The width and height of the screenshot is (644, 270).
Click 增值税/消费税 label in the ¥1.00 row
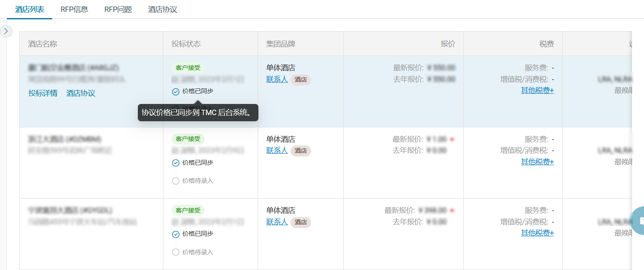[x=525, y=150]
